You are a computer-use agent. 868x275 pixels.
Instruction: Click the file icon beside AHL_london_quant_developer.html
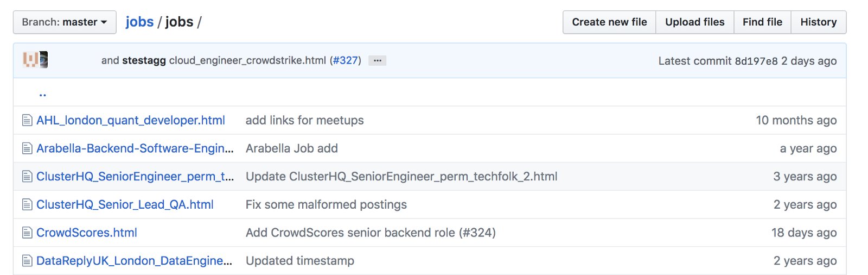pos(27,120)
